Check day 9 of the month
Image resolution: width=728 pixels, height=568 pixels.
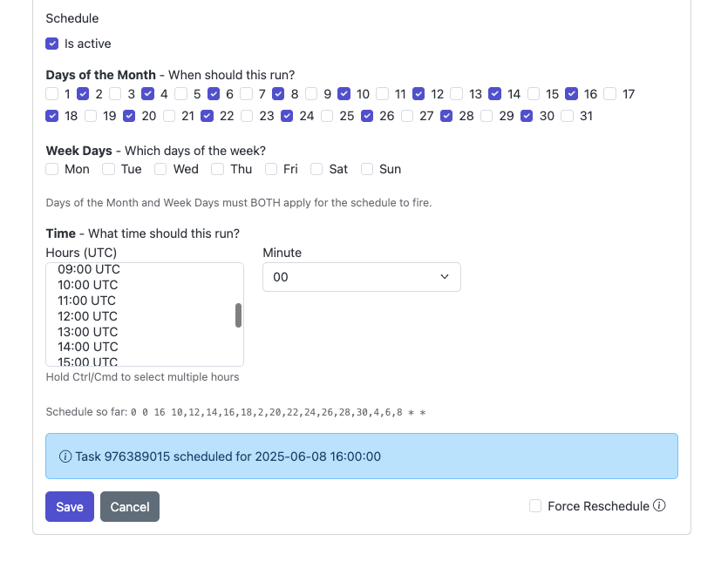[311, 94]
